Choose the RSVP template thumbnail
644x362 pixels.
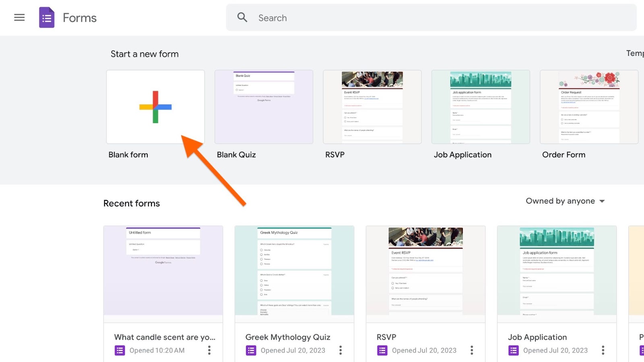click(x=372, y=107)
